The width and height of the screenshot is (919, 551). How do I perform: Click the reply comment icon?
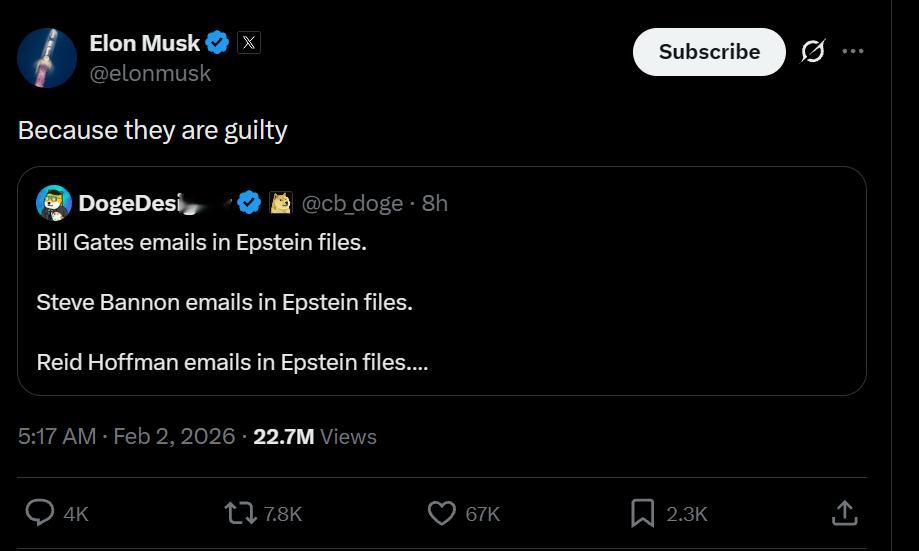click(x=40, y=513)
